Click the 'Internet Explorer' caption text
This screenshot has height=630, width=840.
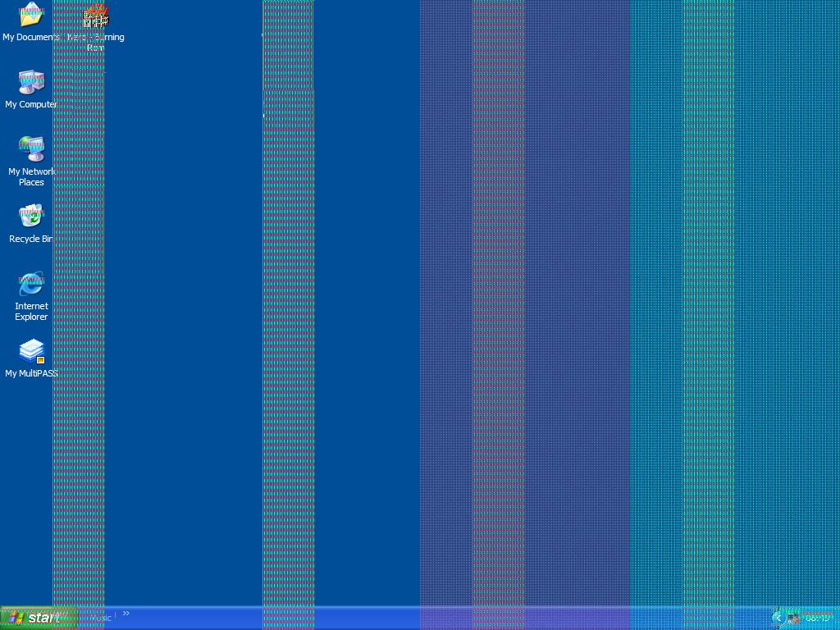point(31,311)
